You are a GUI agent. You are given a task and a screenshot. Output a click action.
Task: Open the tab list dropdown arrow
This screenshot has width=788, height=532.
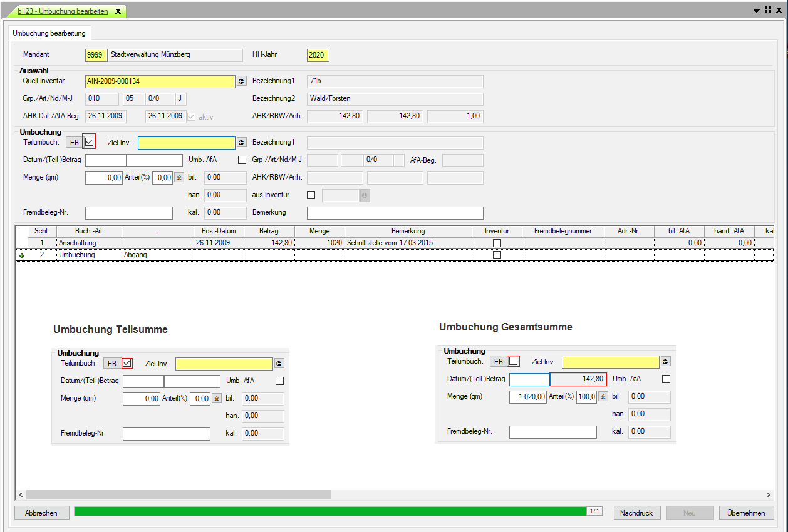pos(757,11)
